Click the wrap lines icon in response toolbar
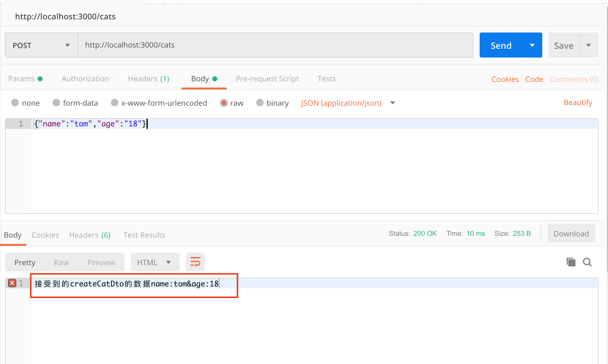 (195, 262)
